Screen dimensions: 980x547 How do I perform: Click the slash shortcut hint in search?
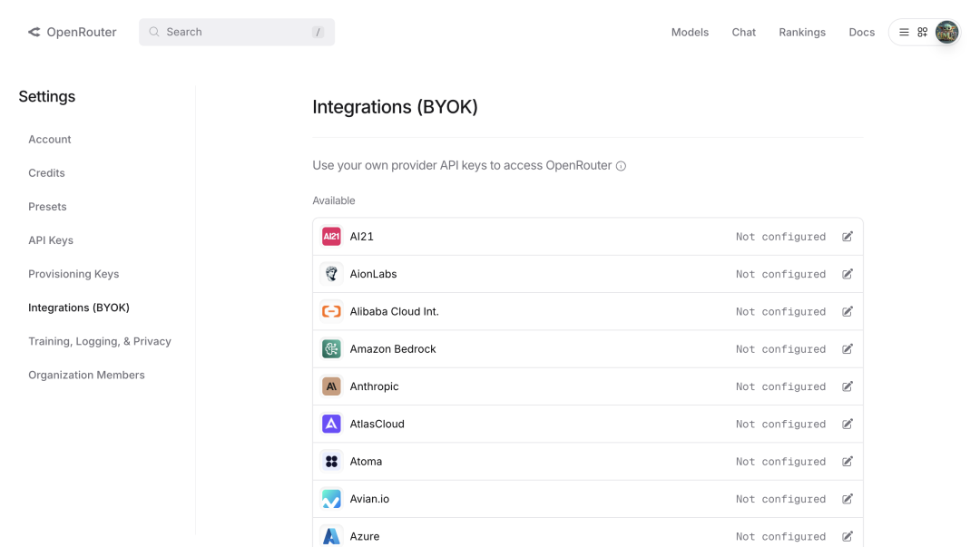coord(318,32)
